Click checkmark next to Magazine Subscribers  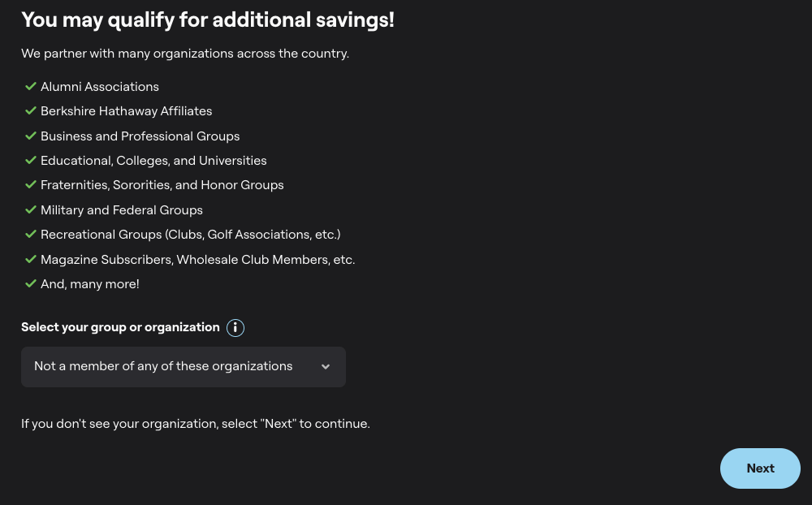pyautogui.click(x=31, y=259)
